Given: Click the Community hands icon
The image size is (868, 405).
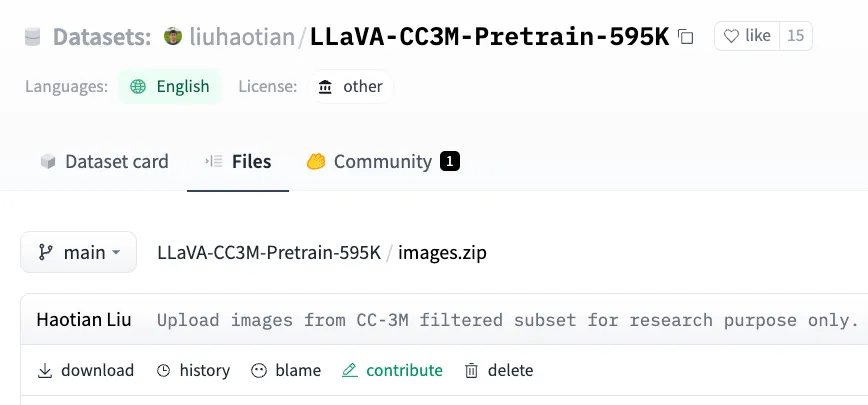Looking at the screenshot, I should point(316,161).
